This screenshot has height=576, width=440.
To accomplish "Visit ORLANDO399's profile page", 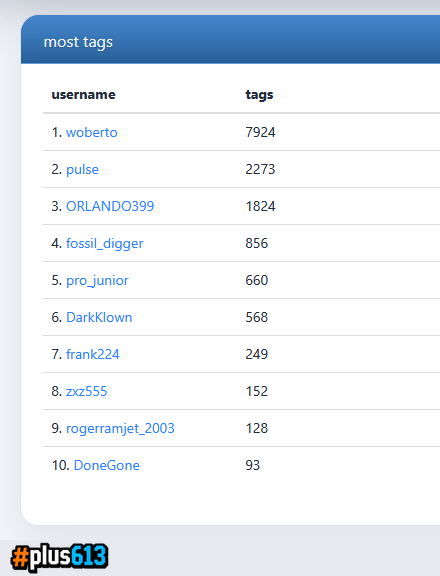I will (x=110, y=206).
